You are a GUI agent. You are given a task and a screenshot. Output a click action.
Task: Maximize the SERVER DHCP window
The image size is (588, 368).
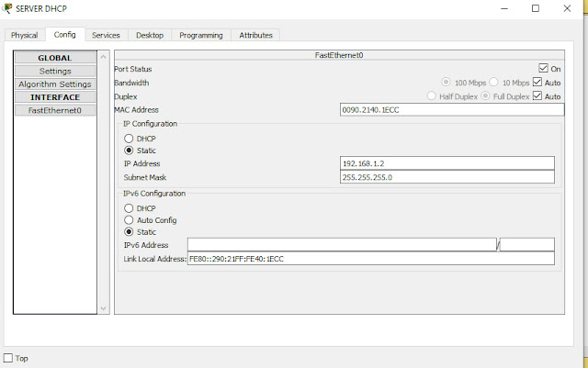click(x=536, y=8)
